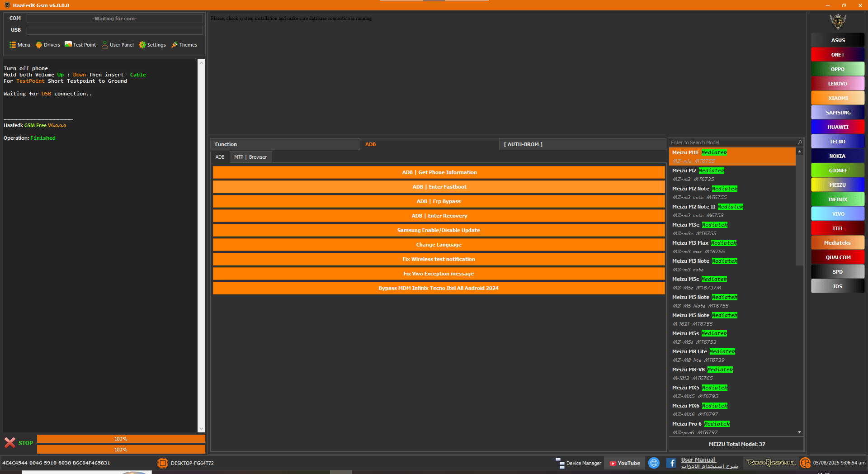Open the COM port dropdown
The width and height of the screenshot is (868, 474).
[114, 19]
